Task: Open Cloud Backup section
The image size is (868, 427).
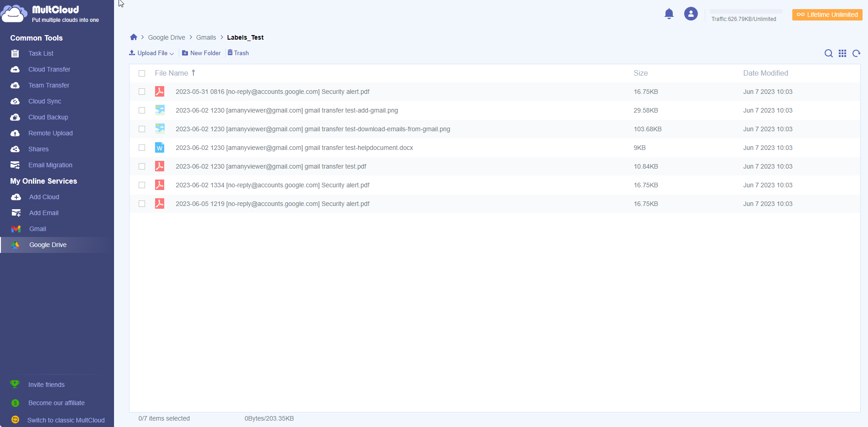Action: pos(48,117)
